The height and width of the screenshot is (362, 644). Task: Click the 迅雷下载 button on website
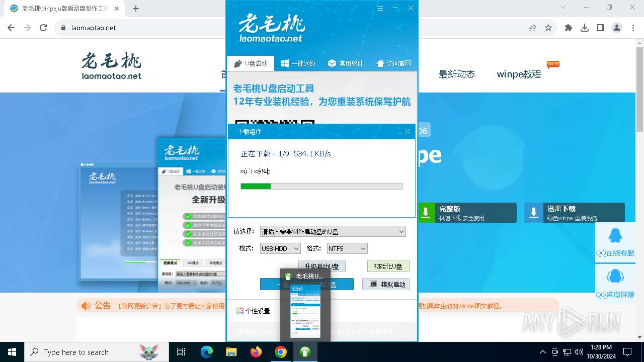[574, 213]
